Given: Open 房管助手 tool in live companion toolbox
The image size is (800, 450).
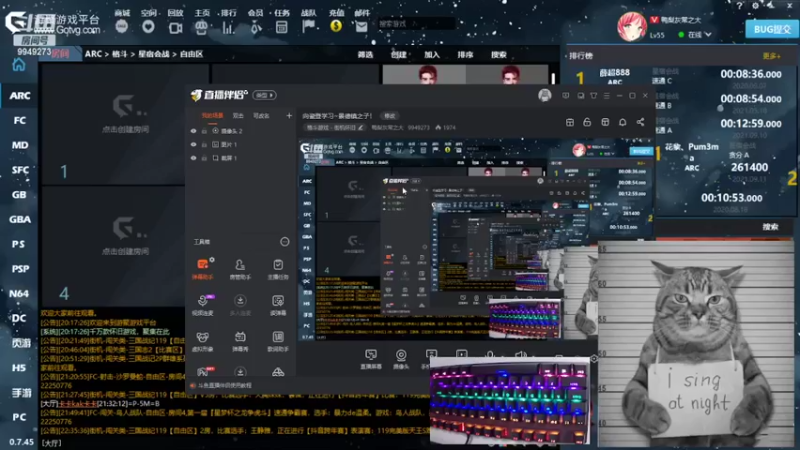Looking at the screenshot, I should (240, 268).
